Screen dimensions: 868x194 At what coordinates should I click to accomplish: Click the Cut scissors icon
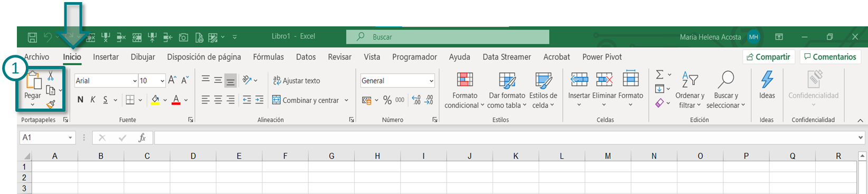click(x=51, y=76)
